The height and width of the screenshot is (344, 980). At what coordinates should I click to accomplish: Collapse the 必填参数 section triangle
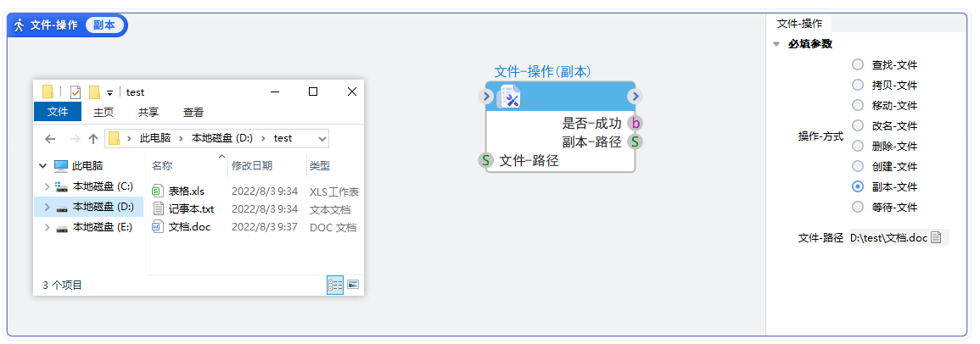tap(776, 44)
